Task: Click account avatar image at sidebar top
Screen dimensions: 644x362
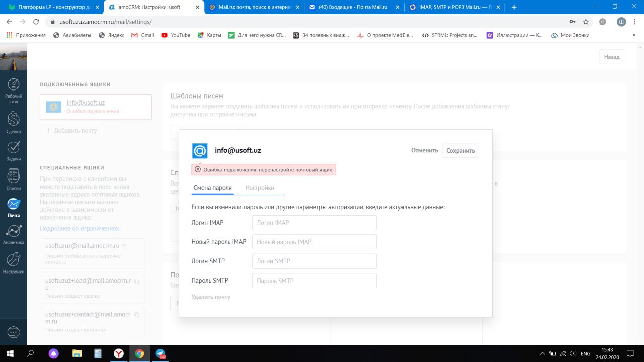Action: coord(14,57)
